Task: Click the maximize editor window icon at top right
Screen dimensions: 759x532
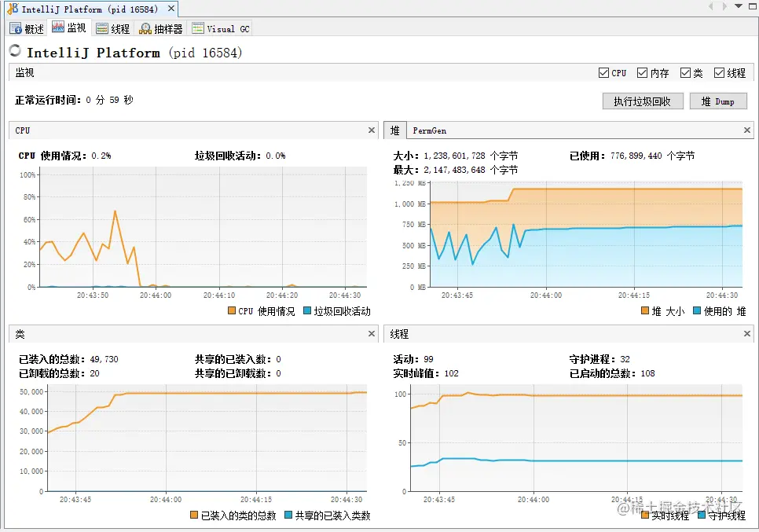Action: 753,6
